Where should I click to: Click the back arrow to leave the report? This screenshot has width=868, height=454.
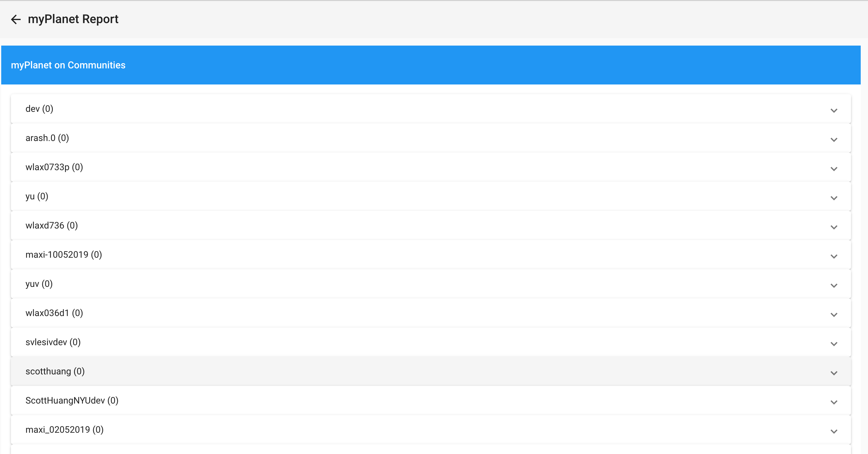pos(16,19)
